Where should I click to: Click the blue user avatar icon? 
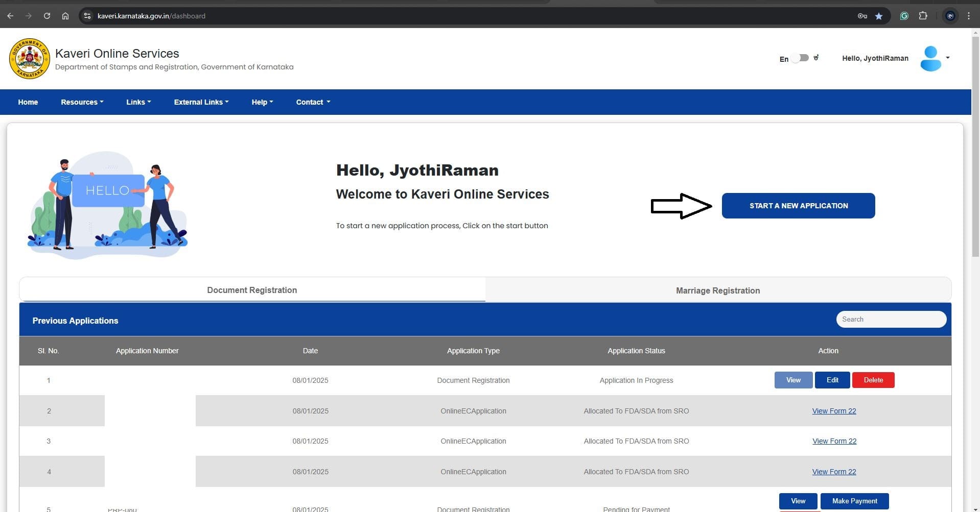pos(930,59)
